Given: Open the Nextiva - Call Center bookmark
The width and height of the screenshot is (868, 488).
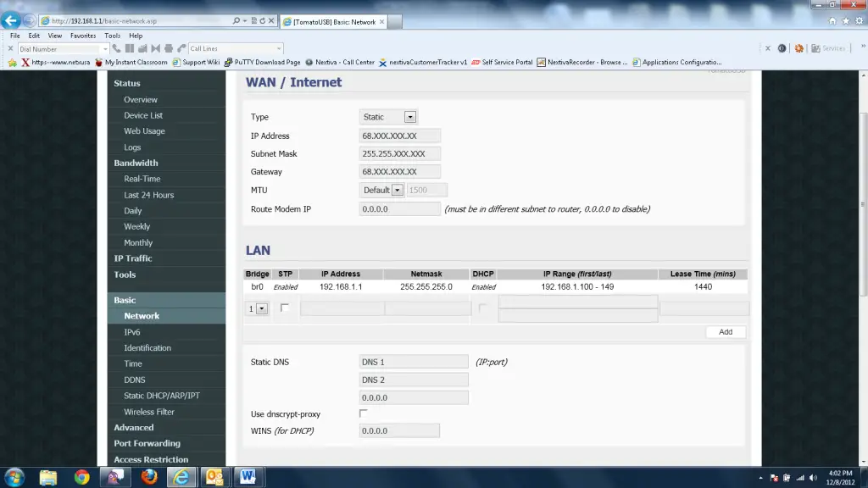Looking at the screenshot, I should tap(340, 63).
